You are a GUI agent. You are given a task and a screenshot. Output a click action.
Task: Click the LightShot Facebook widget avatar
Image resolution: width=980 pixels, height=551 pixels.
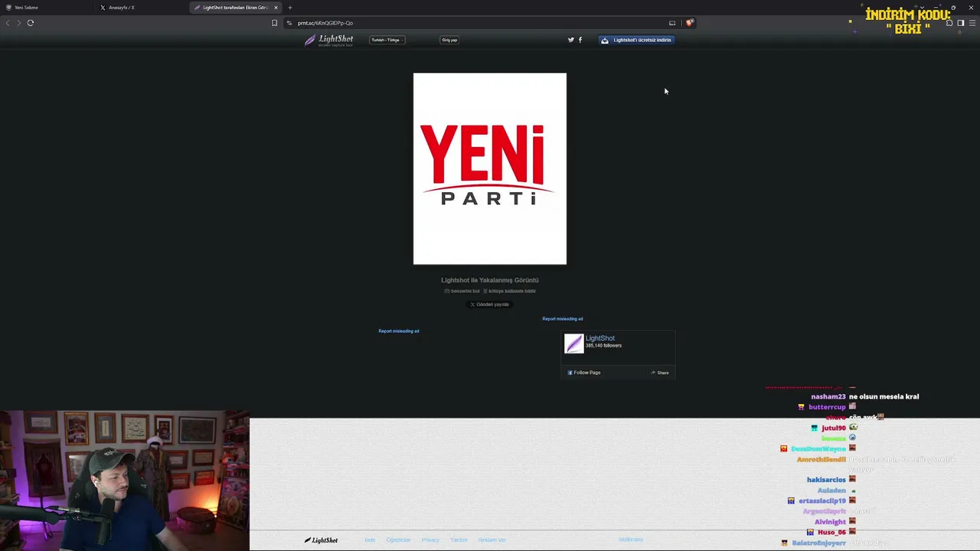[573, 344]
